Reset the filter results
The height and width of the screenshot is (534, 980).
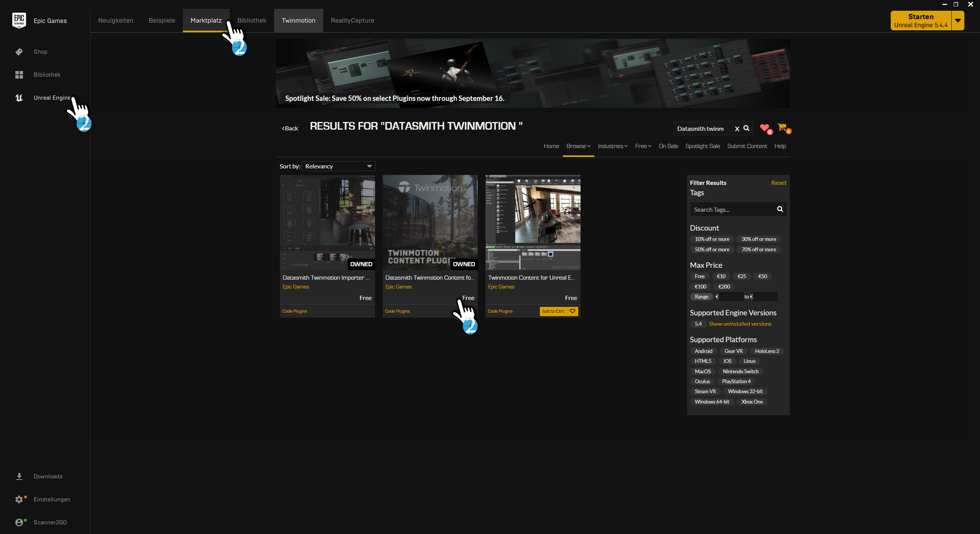click(779, 183)
